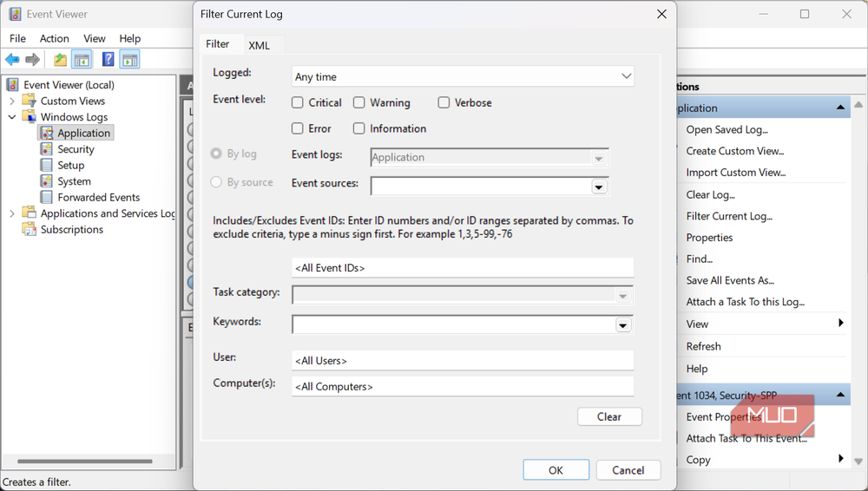Open the Event logs dropdown

(x=598, y=158)
